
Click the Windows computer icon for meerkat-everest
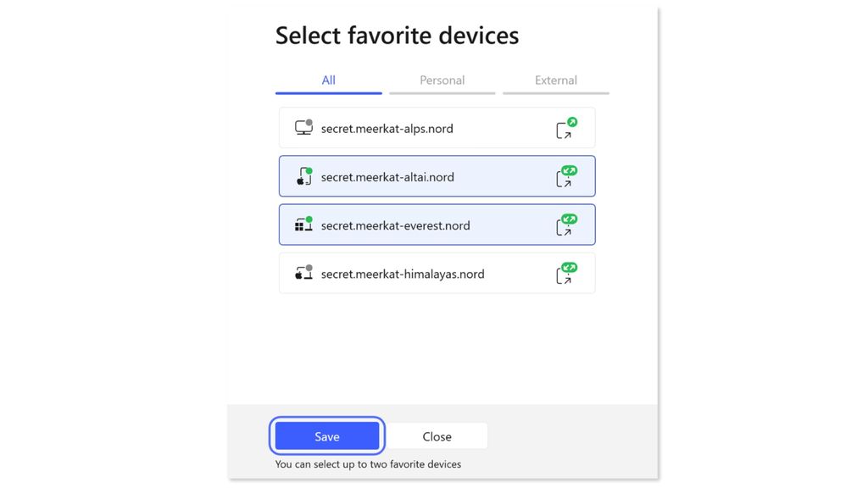coord(303,225)
